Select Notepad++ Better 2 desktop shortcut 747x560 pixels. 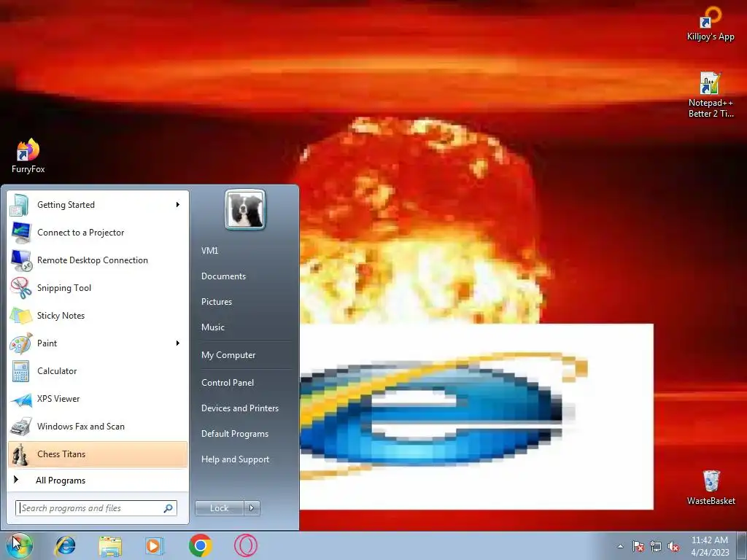click(711, 94)
